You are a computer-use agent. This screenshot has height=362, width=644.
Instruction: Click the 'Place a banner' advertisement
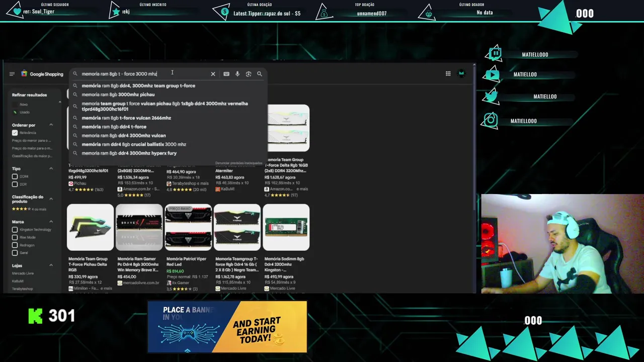[x=227, y=327]
